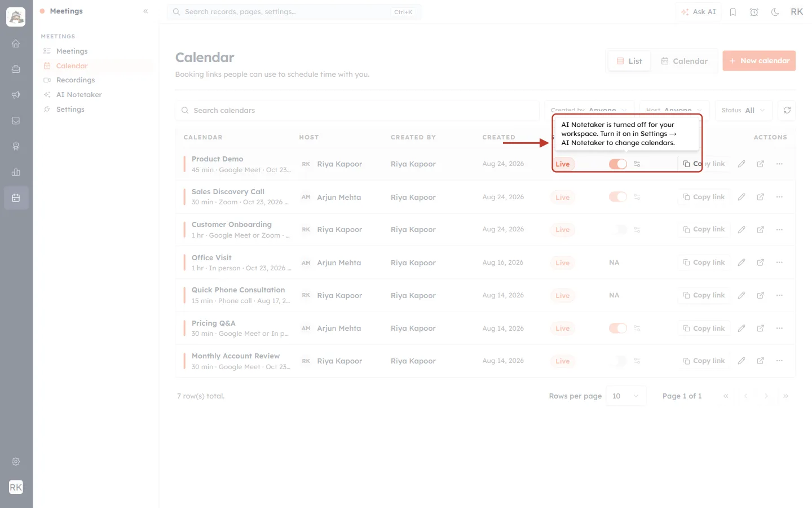The image size is (812, 508).
Task: Create a new calendar
Action: point(759,61)
